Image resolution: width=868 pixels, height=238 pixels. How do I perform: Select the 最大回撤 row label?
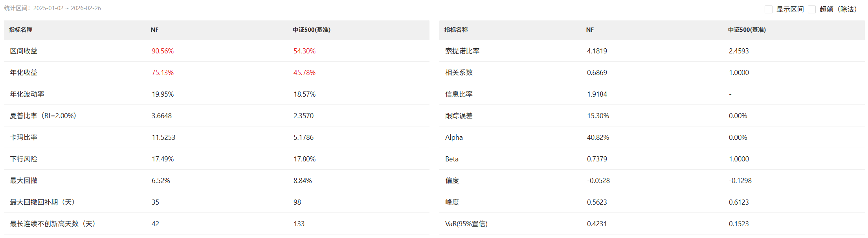[x=24, y=181]
